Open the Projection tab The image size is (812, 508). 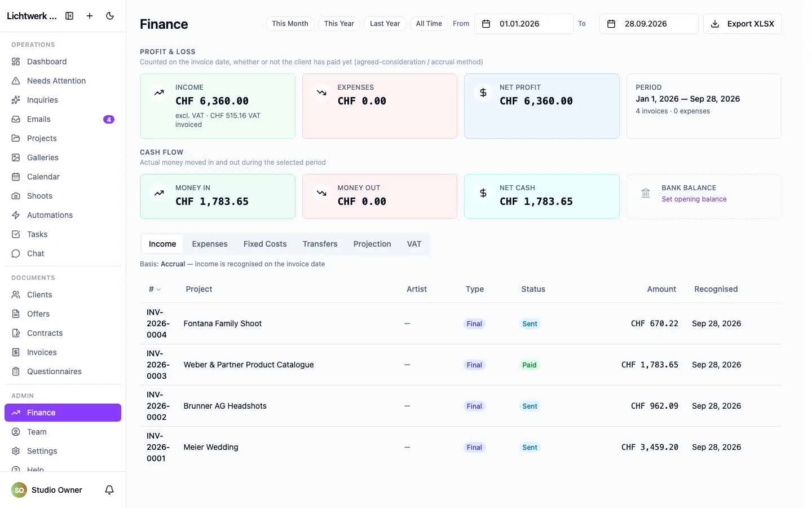[x=372, y=244]
